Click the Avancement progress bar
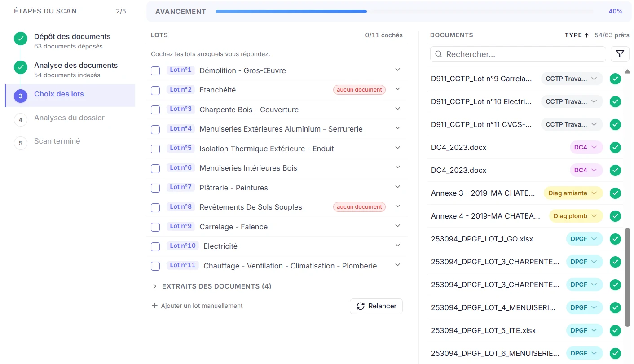The image size is (634, 364). pos(405,12)
